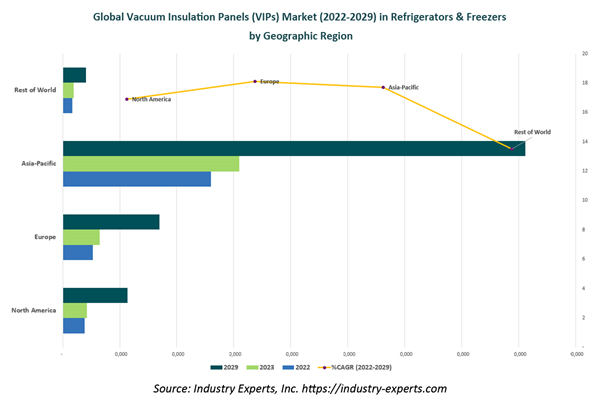Click the Europe CAGR line data point
600x400 pixels.
[x=255, y=81]
